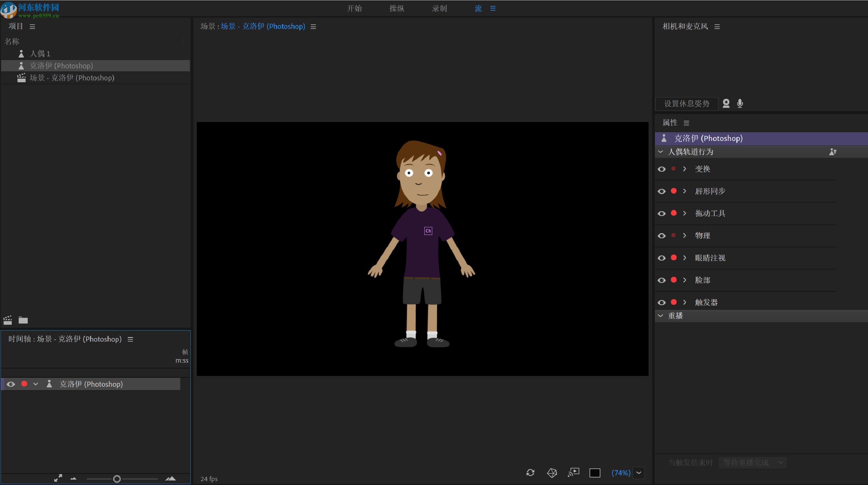The width and height of the screenshot is (868, 485).
Task: Enable the camera icon in 相机和麦克风 panel
Action: point(726,103)
